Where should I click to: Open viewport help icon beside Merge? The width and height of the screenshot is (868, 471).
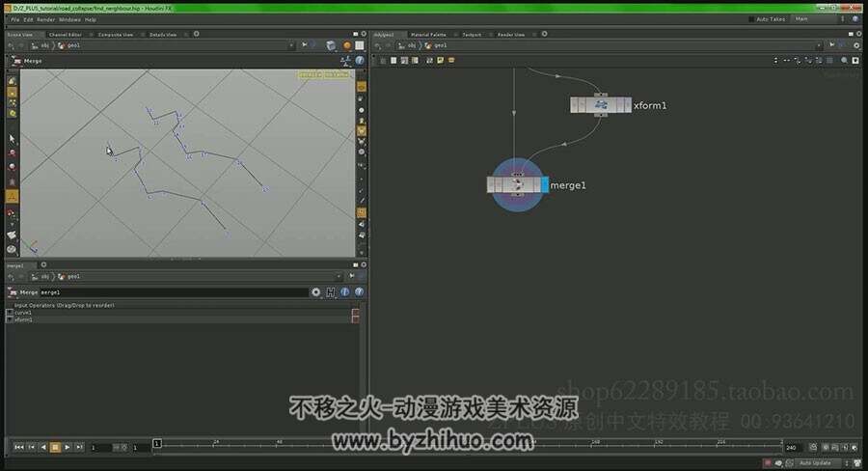[x=360, y=61]
